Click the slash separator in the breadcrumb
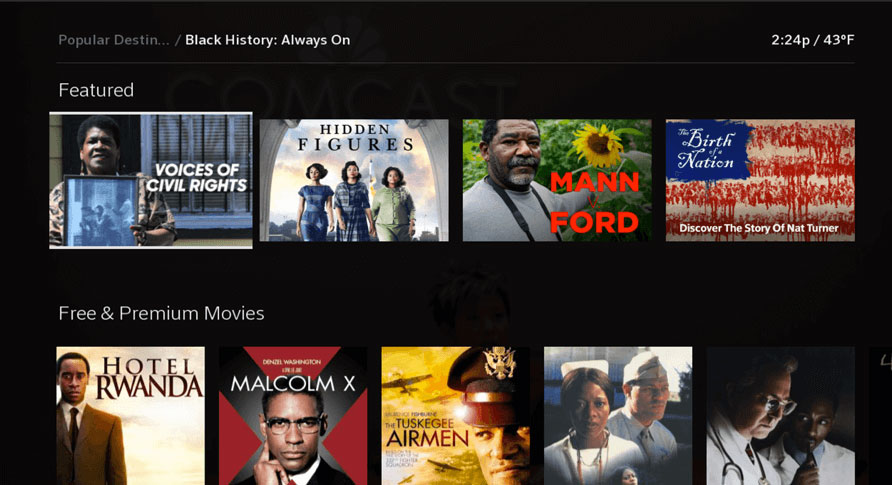The height and width of the screenshot is (485, 892). [177, 40]
